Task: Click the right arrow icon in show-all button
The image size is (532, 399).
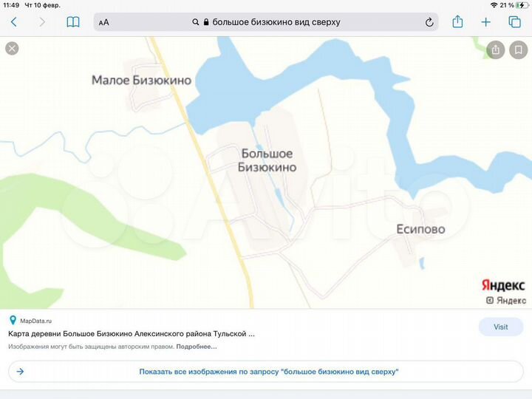Action: (21, 372)
